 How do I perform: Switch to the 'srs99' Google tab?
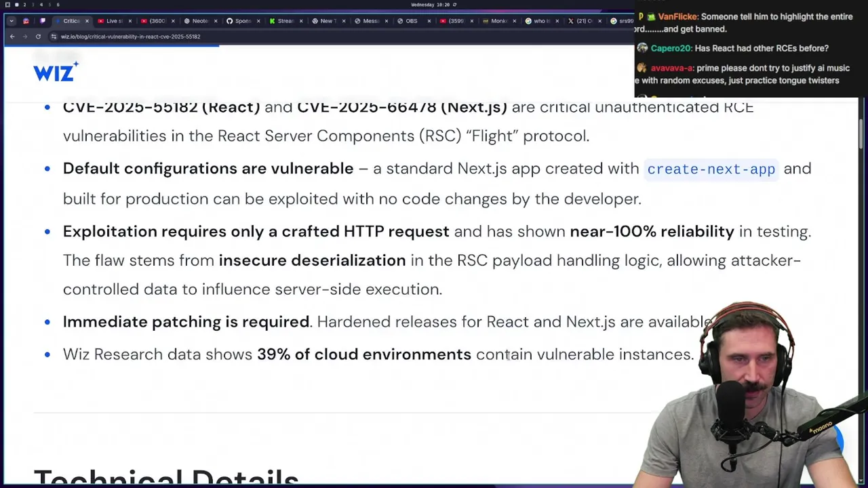click(622, 21)
